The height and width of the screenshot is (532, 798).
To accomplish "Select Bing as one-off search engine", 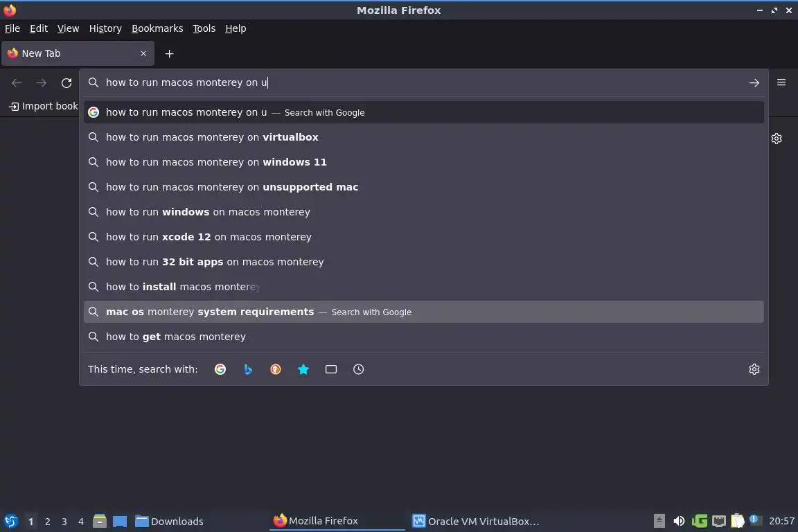I will pyautogui.click(x=248, y=369).
